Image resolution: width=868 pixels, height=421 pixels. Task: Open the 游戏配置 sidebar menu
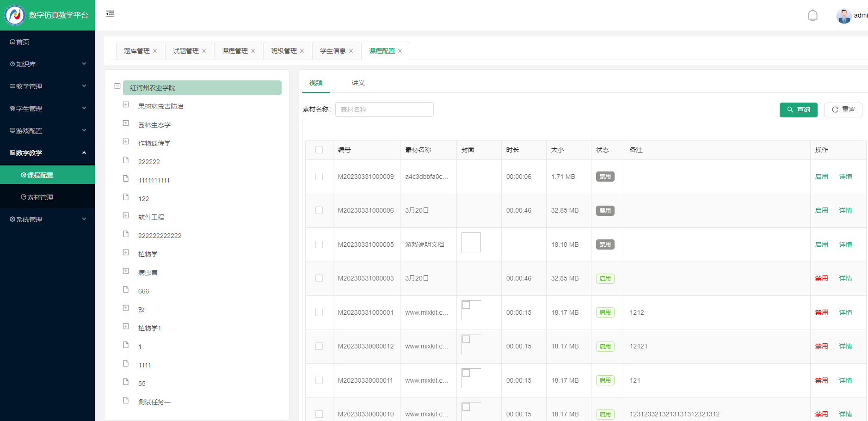(47, 131)
